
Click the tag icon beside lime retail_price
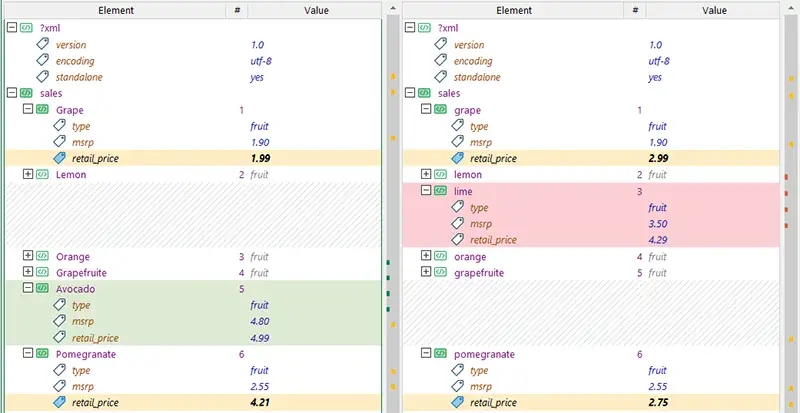coord(458,239)
